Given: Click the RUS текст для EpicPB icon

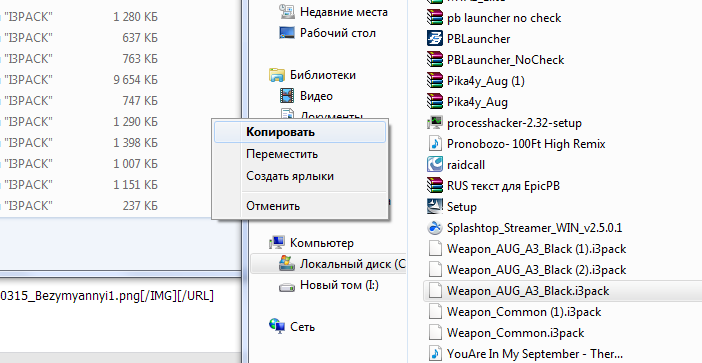Looking at the screenshot, I should (435, 186).
